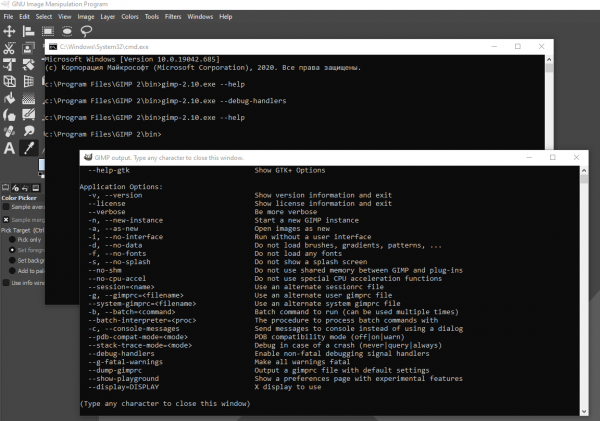
Task: Open the Select menu
Action: click(x=44, y=16)
